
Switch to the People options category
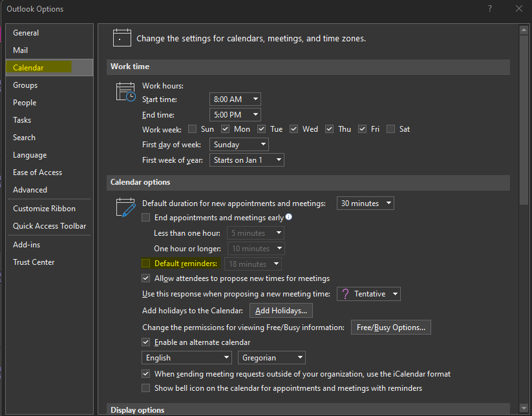click(x=50, y=103)
